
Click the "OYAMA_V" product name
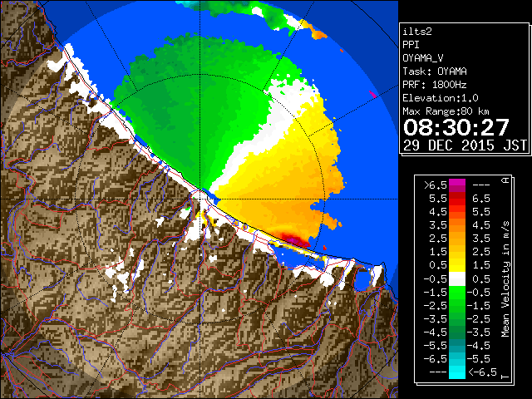pyautogui.click(x=423, y=58)
